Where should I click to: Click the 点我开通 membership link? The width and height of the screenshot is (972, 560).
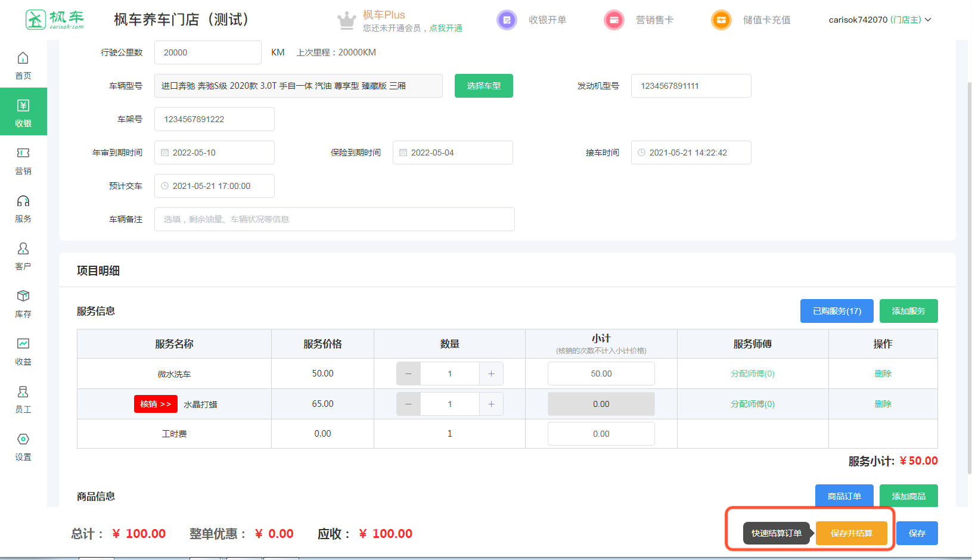(446, 28)
